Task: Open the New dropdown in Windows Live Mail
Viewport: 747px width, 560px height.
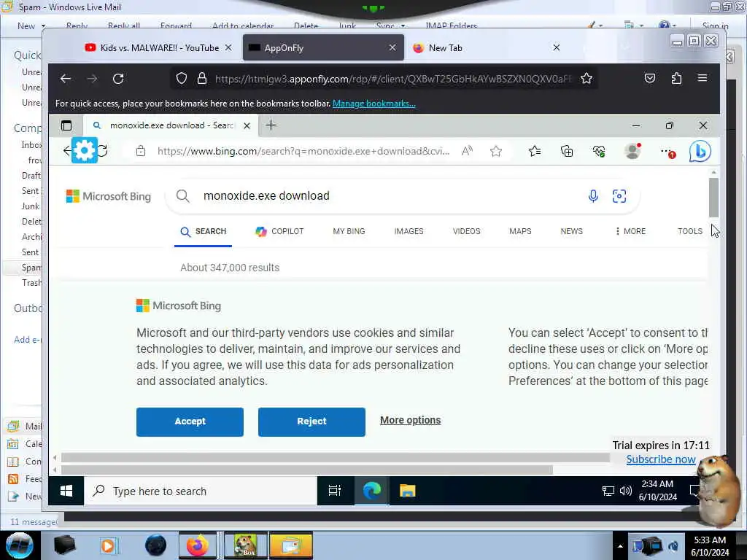Action: click(x=31, y=26)
